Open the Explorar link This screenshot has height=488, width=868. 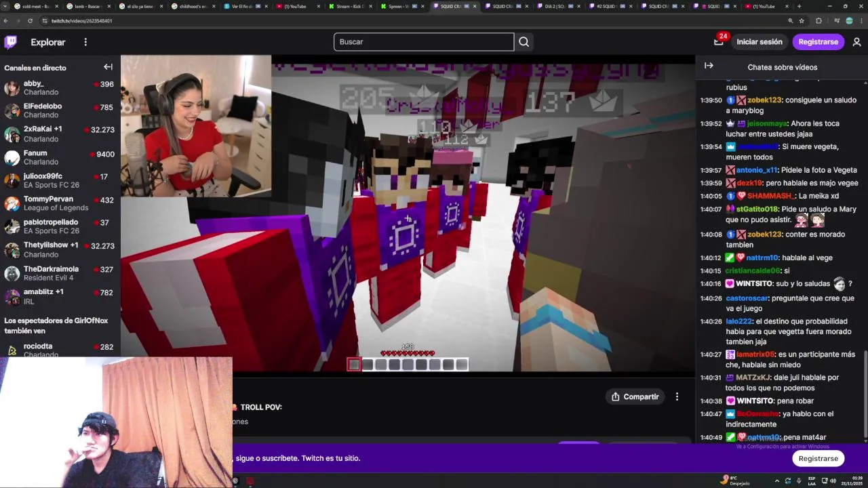tap(48, 42)
